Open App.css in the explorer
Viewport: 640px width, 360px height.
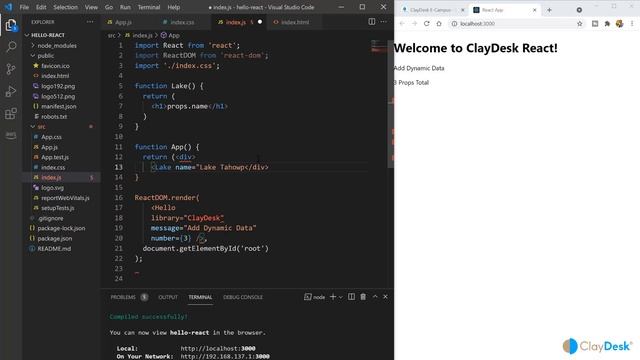coord(51,137)
